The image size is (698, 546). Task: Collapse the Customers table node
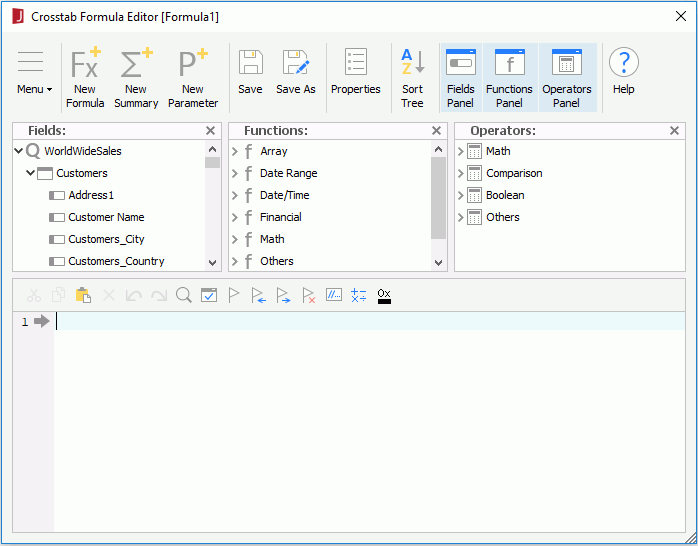click(x=30, y=173)
